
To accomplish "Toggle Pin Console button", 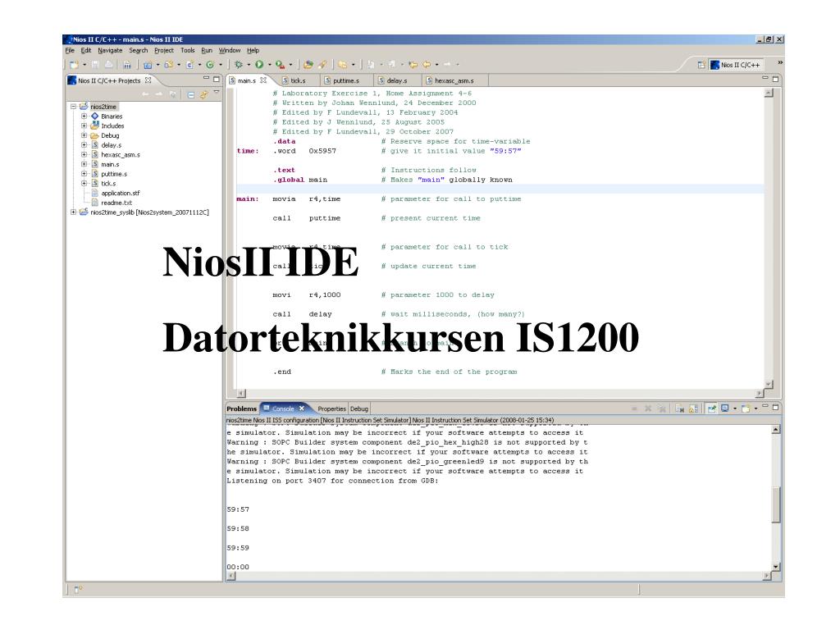I will (x=711, y=409).
